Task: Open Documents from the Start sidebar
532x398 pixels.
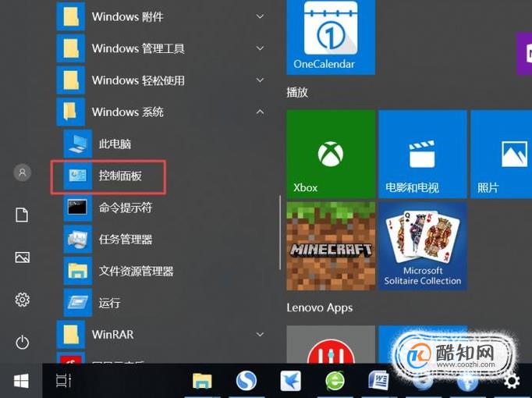Action: (x=22, y=215)
